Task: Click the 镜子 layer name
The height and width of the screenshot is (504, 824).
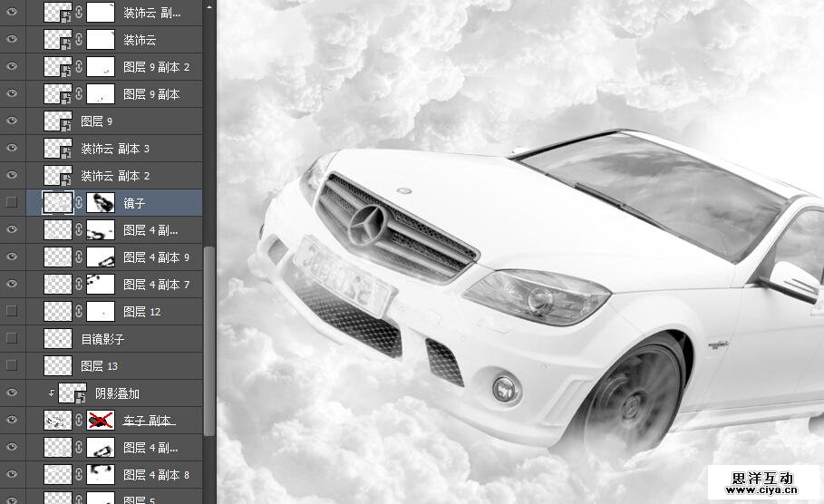Action: [134, 203]
